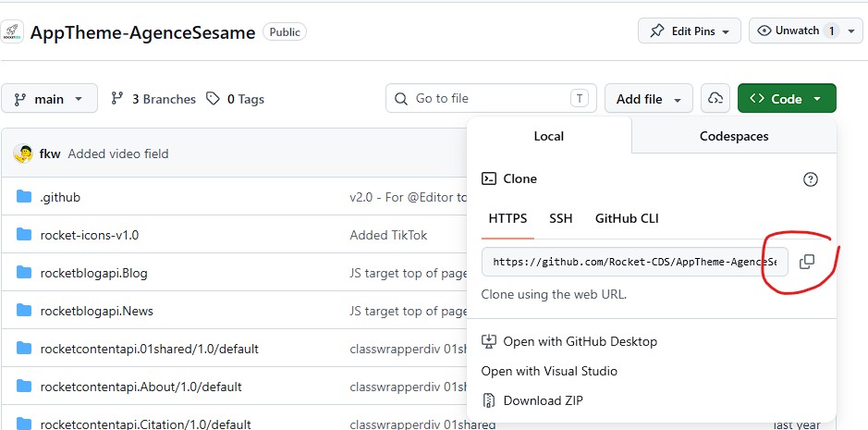This screenshot has height=430, width=868.
Task: Open rocketcontentapi.About/1.0/default folder name
Action: [141, 387]
